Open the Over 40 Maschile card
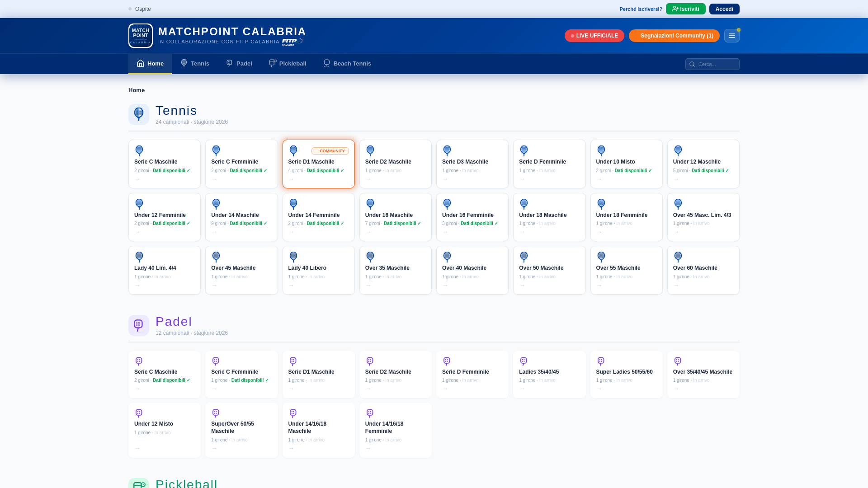Image resolution: width=868 pixels, height=488 pixels. (x=472, y=270)
